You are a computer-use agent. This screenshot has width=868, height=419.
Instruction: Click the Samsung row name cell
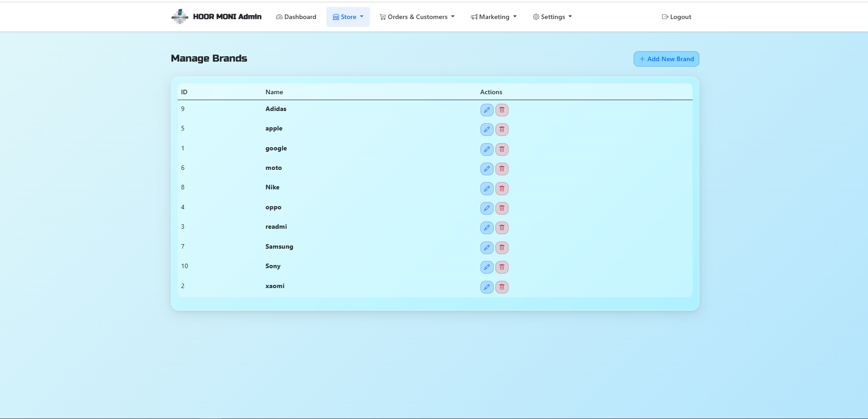point(279,246)
